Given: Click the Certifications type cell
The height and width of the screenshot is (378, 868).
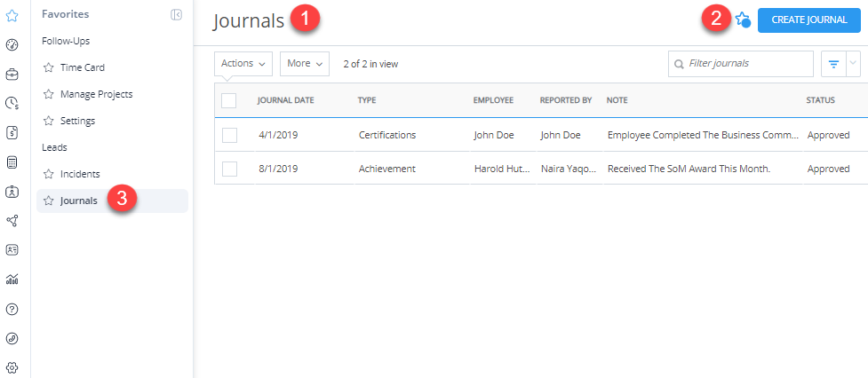Looking at the screenshot, I should click(x=387, y=135).
